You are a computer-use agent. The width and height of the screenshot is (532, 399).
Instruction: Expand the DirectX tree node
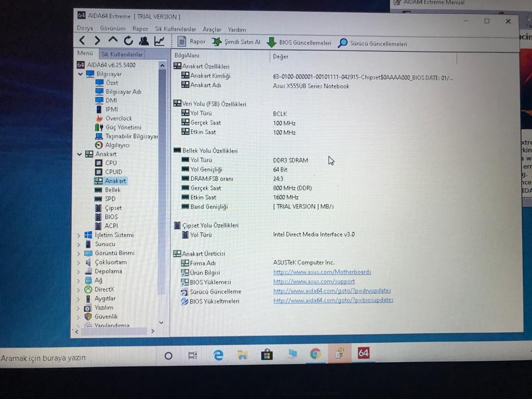(x=79, y=290)
